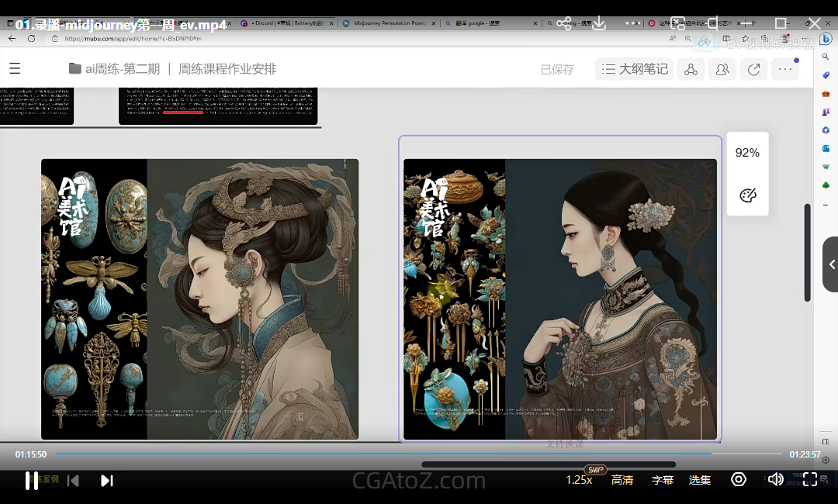Open the hamburger menu in Mubu

pos(15,69)
